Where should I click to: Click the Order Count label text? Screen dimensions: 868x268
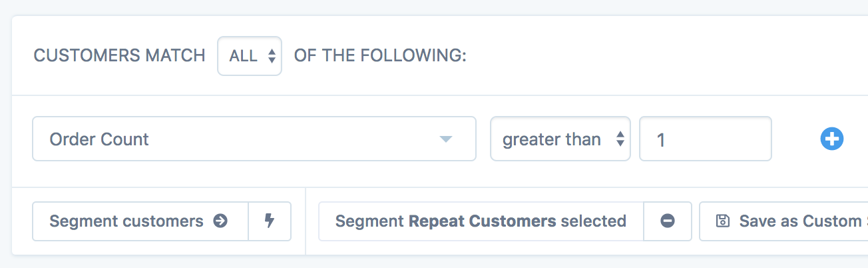99,139
